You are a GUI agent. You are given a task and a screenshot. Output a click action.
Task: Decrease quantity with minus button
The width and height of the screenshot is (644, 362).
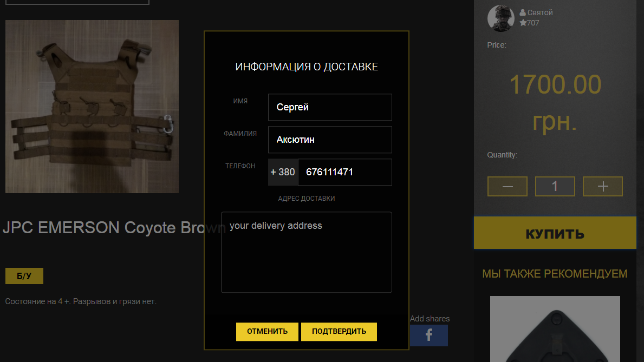click(x=507, y=186)
